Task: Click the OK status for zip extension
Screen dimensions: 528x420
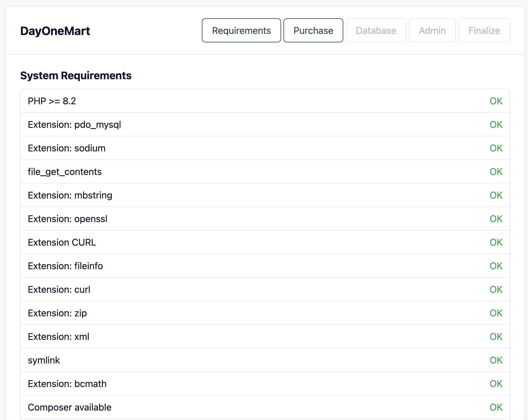Action: tap(496, 313)
